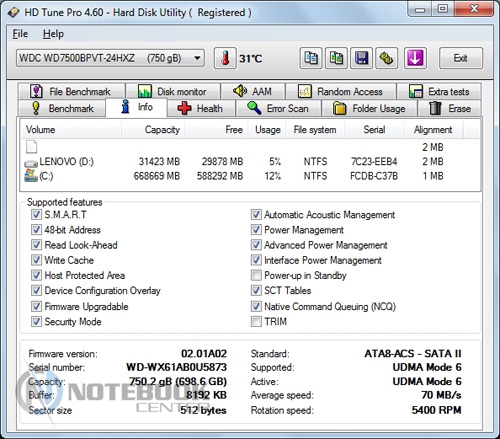Close the HD Tune Pro window

[474, 9]
